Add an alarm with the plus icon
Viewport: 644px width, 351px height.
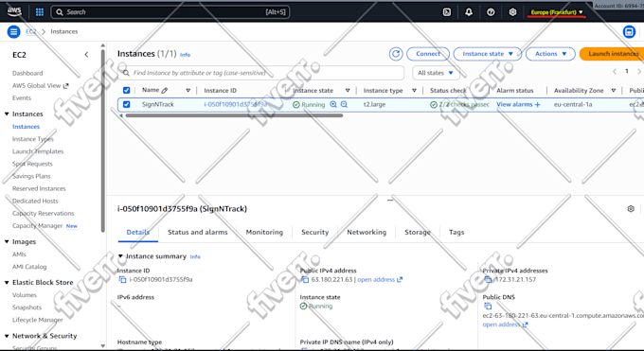click(538, 105)
